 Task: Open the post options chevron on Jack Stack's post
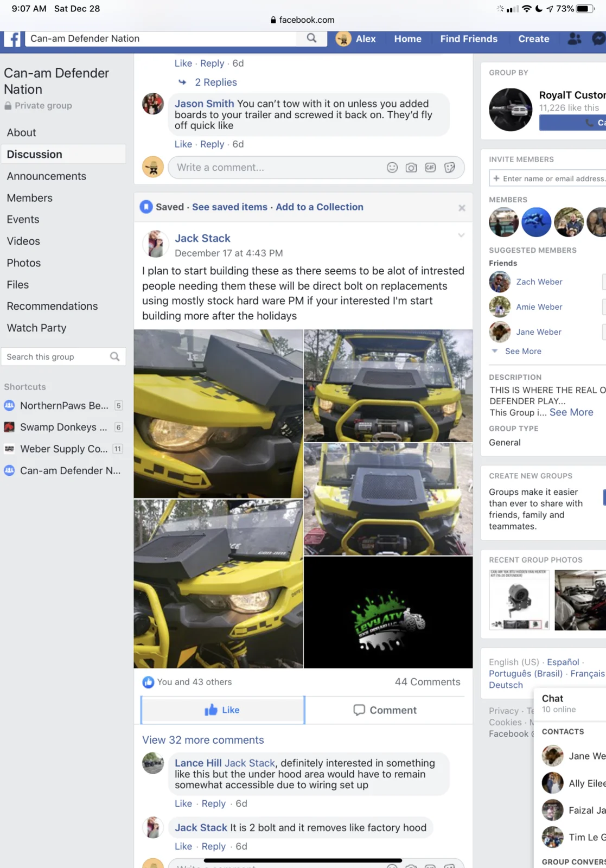tap(461, 235)
